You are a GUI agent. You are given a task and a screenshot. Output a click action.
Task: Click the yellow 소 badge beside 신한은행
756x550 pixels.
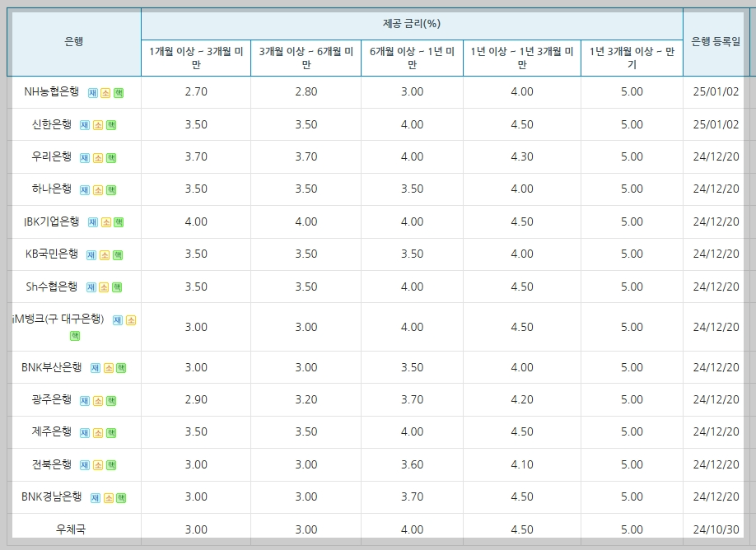click(x=98, y=125)
